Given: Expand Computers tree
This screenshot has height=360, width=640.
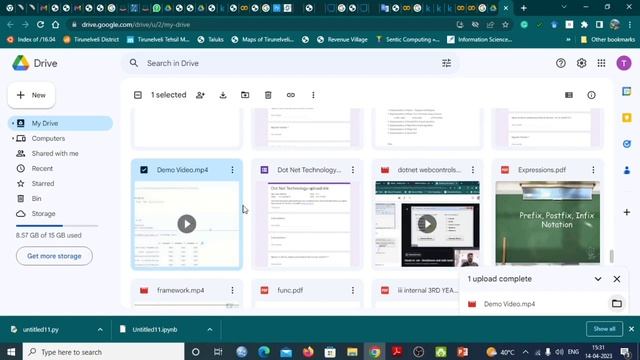Looking at the screenshot, I should (x=13, y=138).
